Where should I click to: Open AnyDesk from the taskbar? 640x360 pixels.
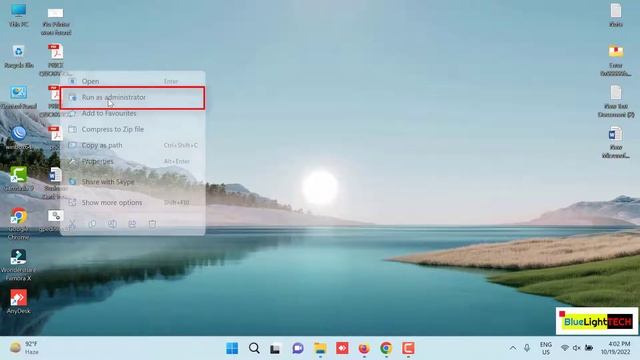(x=342, y=348)
